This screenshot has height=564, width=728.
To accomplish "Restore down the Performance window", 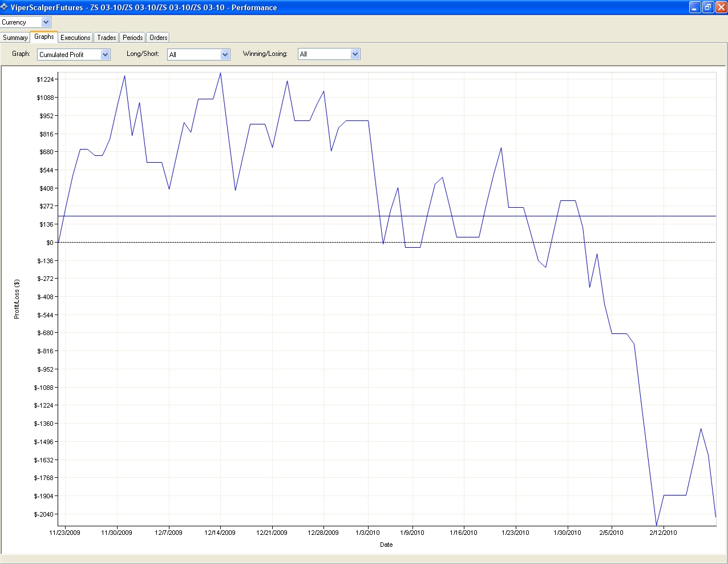I will (708, 7).
